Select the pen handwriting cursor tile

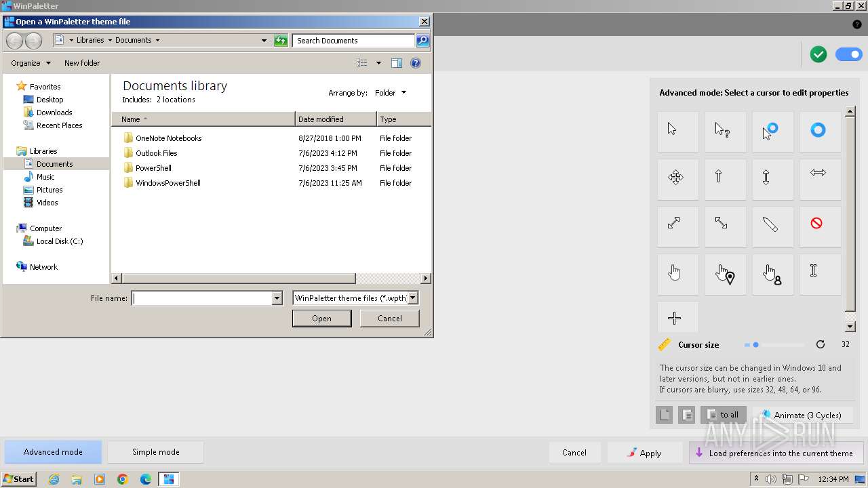point(772,227)
